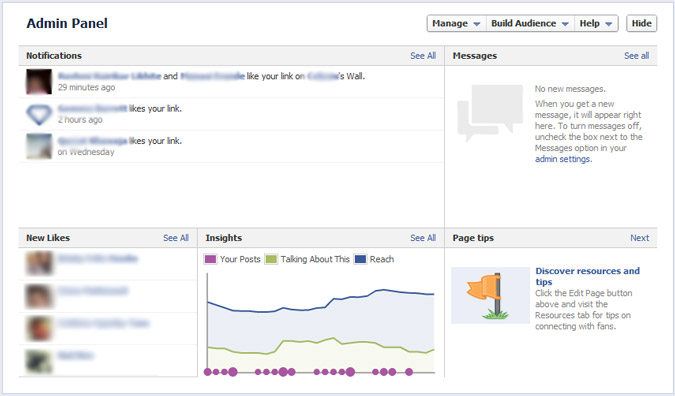Open Discover resources and tips link
This screenshot has height=396, width=675.
point(587,276)
